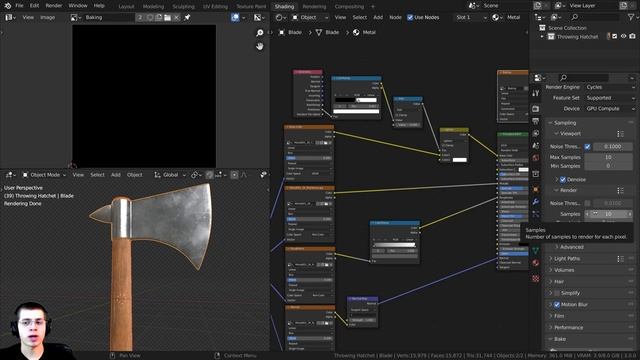This screenshot has width=640, height=360.
Task: Open the Render Engine Cycles dropdown
Action: (x=610, y=87)
